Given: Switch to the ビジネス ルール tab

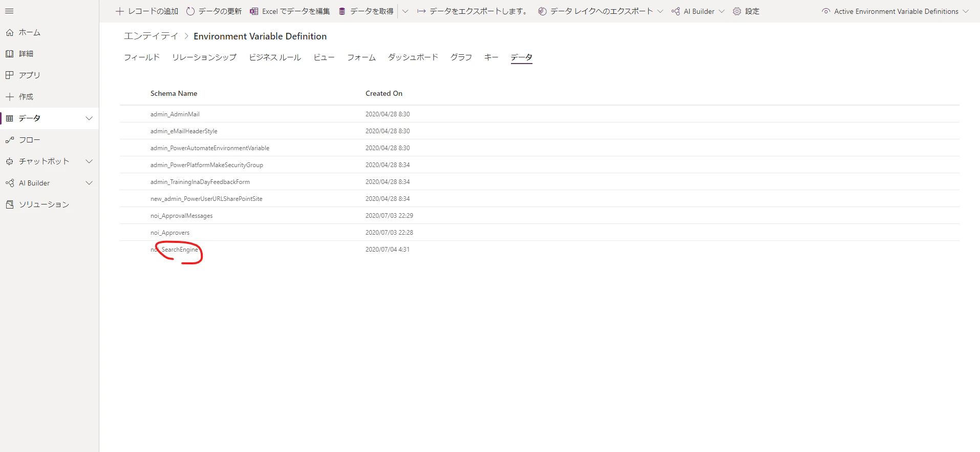Looking at the screenshot, I should pyautogui.click(x=275, y=57).
